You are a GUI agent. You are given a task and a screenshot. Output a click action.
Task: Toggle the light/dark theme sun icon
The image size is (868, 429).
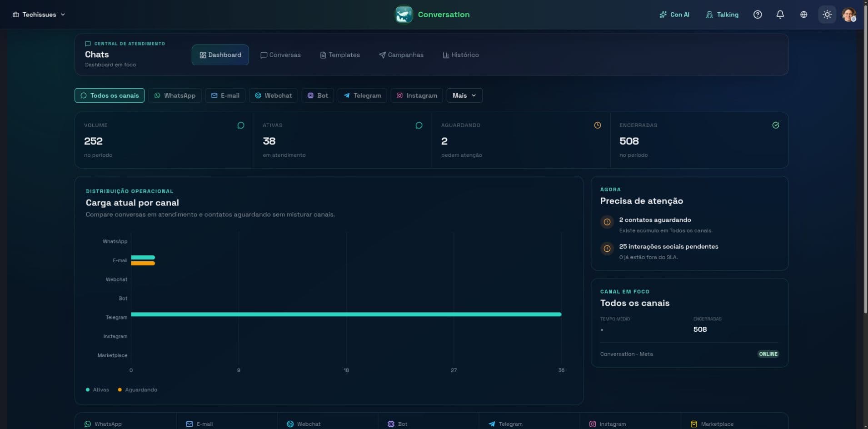(827, 15)
